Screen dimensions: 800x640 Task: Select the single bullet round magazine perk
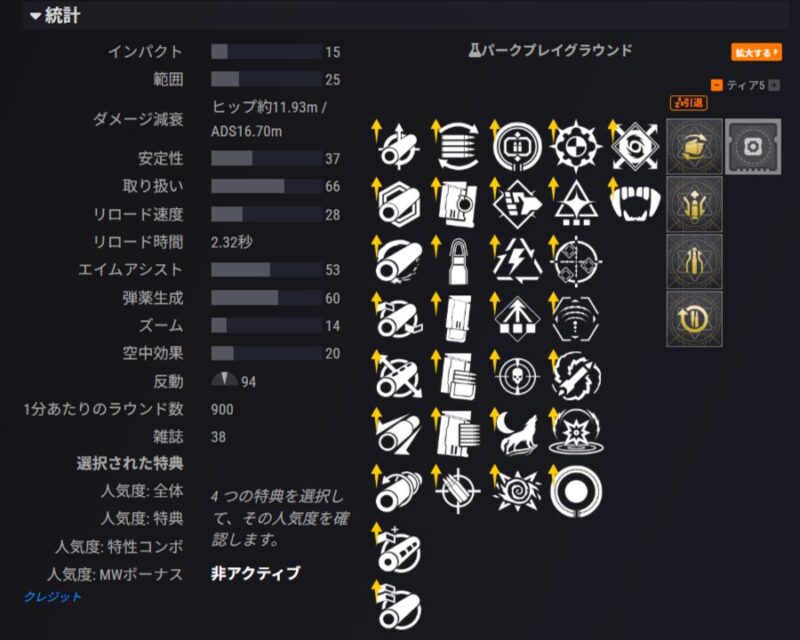(458, 262)
